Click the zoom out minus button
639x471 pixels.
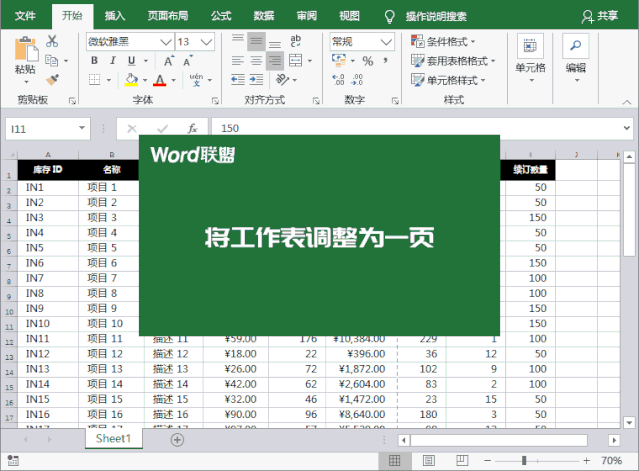(487, 461)
